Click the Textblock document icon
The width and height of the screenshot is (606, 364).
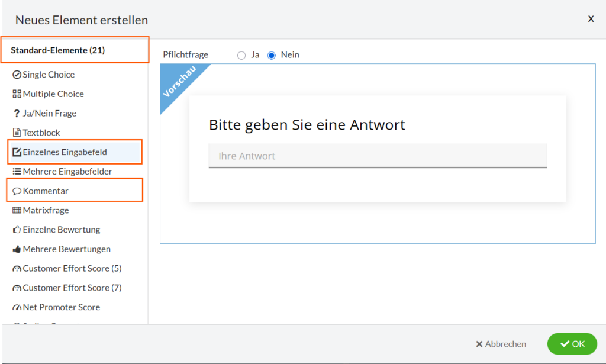(x=17, y=133)
